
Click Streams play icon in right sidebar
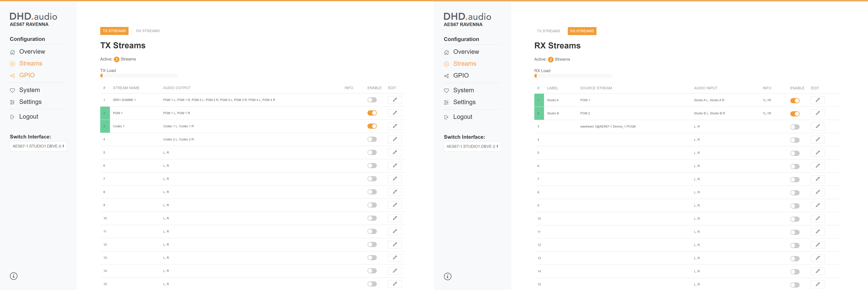pos(446,64)
